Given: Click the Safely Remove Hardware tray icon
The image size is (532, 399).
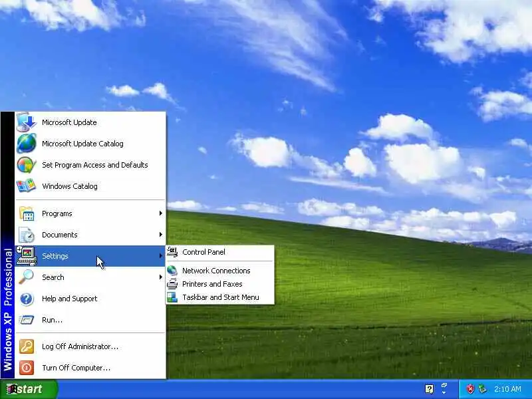Looking at the screenshot, I should pyautogui.click(x=483, y=389).
